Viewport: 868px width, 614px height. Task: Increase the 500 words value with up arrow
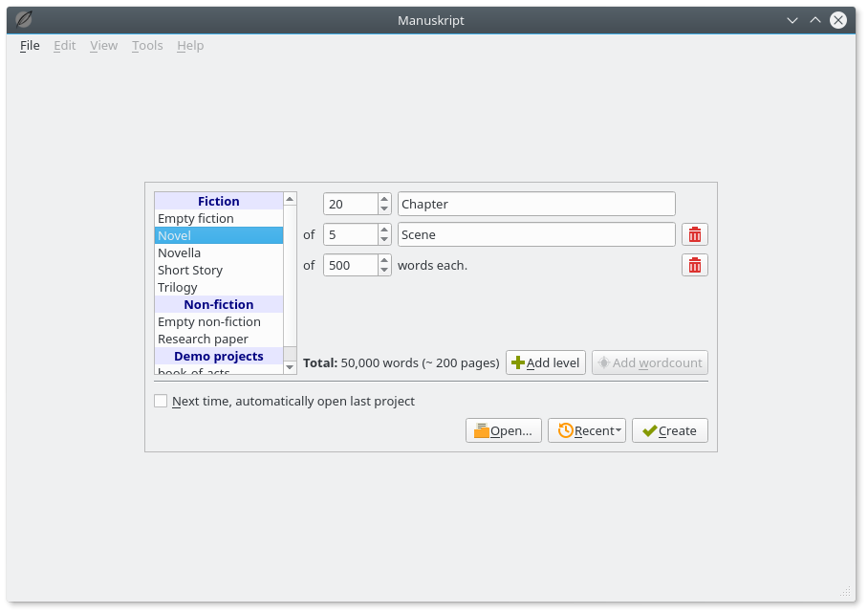click(384, 260)
